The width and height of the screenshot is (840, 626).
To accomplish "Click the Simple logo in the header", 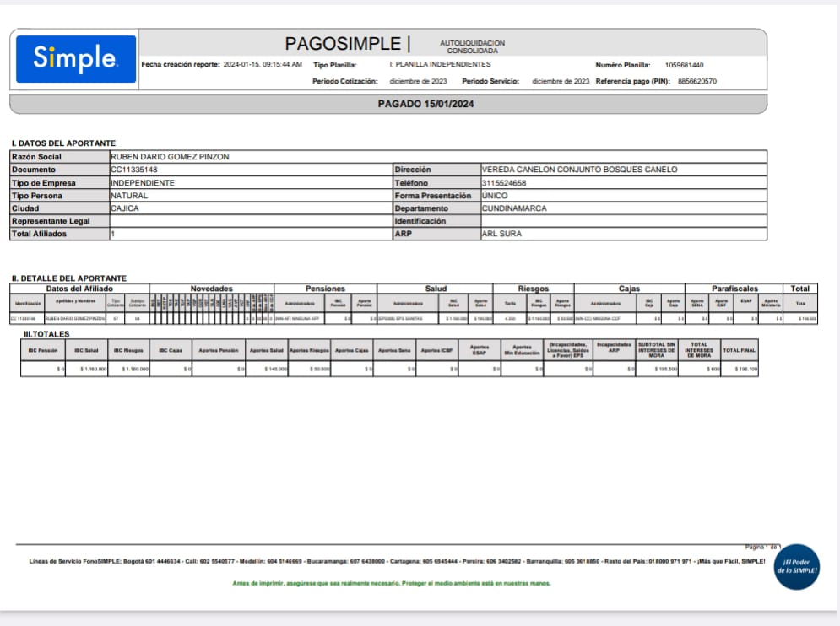I will click(x=75, y=58).
